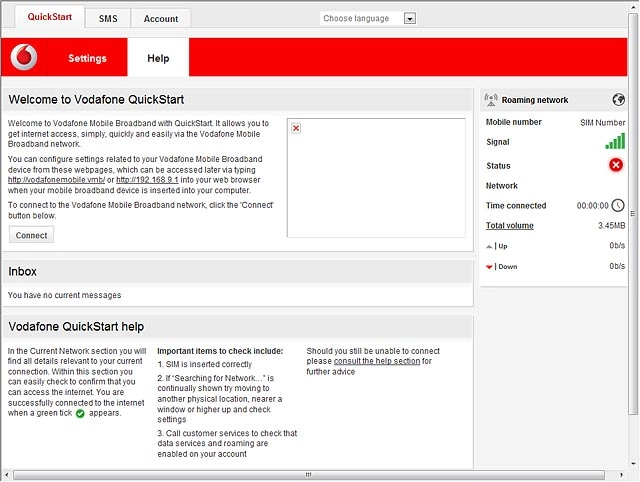Click the Time connected label

coord(516,206)
